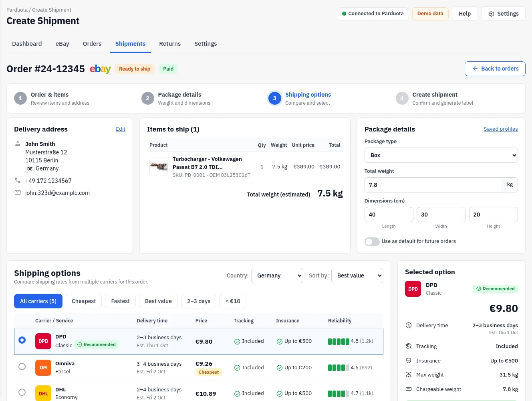532x401 pixels.
Task: Open the Orders tab
Action: [92, 44]
